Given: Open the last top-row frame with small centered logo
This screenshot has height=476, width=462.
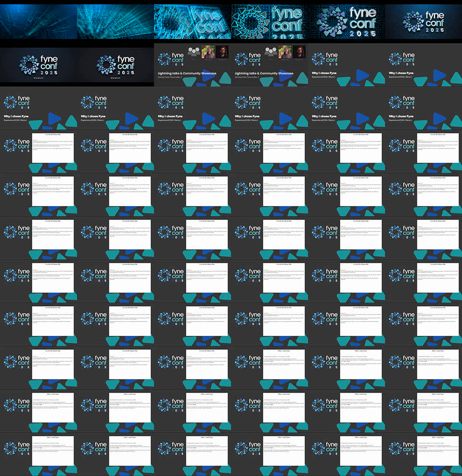Looking at the screenshot, I should (423, 22).
